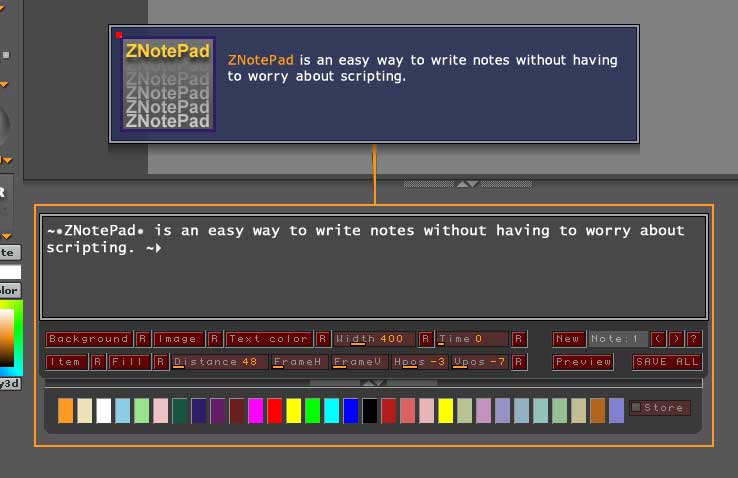This screenshot has height=478, width=738.
Task: Select the magenta color swatch in the palette
Action: pyautogui.click(x=256, y=410)
